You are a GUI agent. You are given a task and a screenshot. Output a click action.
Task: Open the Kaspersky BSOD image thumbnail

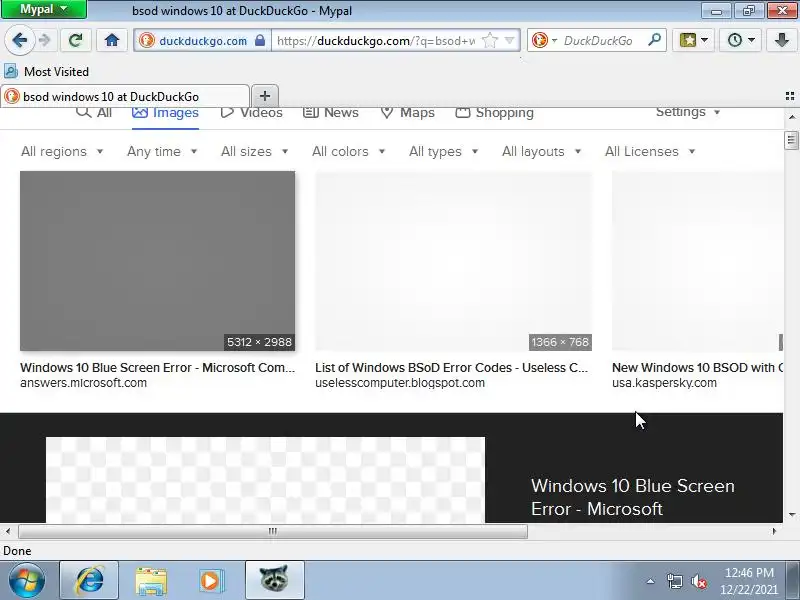(x=697, y=261)
